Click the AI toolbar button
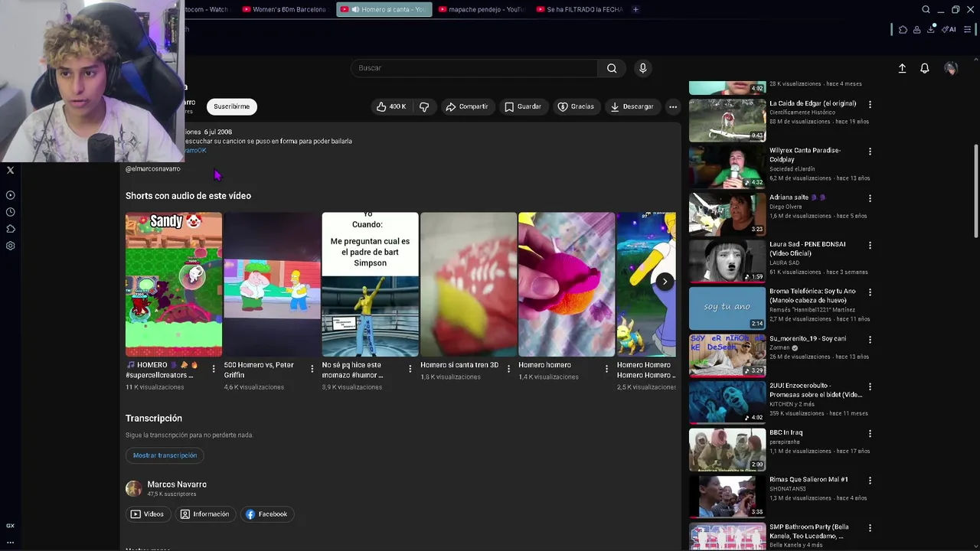 949,29
